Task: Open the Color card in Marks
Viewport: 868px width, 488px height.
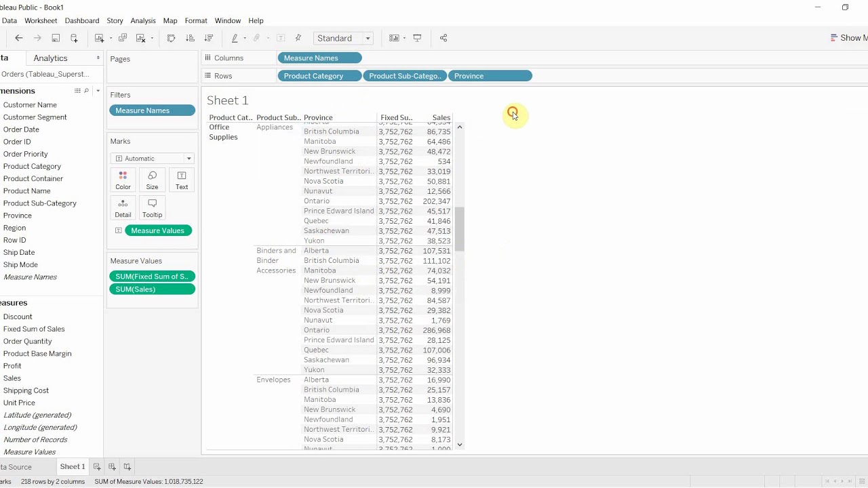Action: (123, 180)
